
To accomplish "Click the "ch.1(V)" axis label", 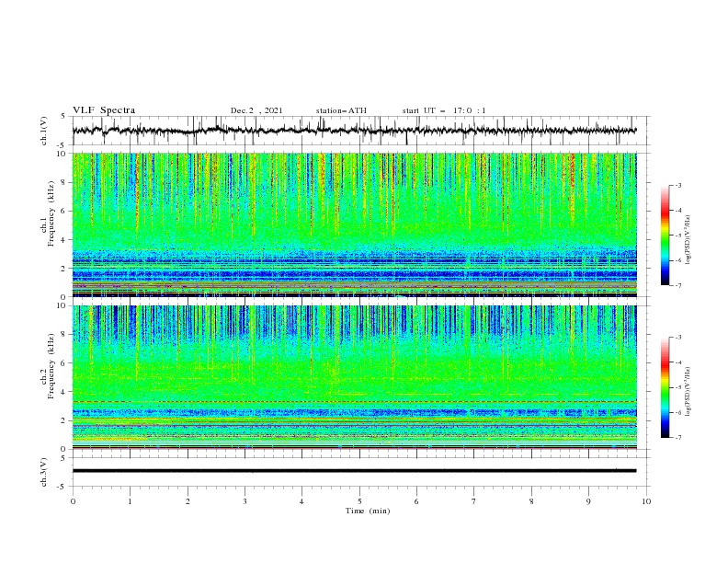I will pyautogui.click(x=44, y=131).
